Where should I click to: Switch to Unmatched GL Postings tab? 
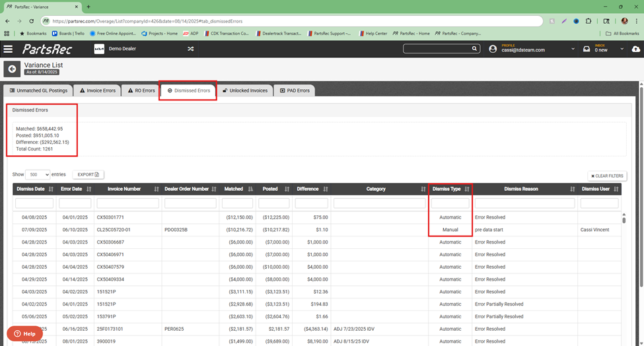38,90
